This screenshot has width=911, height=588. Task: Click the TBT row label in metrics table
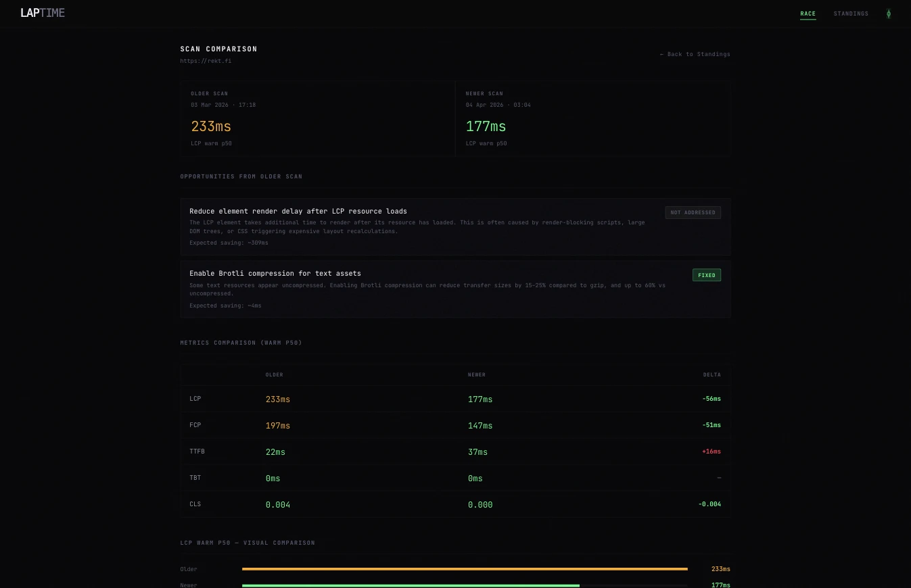tap(195, 478)
